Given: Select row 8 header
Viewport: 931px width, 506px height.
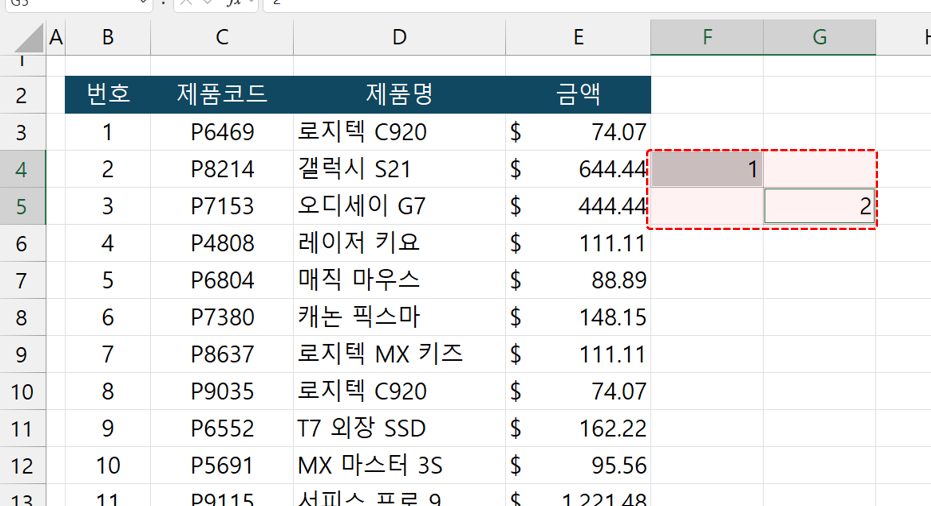Looking at the screenshot, I should tap(23, 318).
